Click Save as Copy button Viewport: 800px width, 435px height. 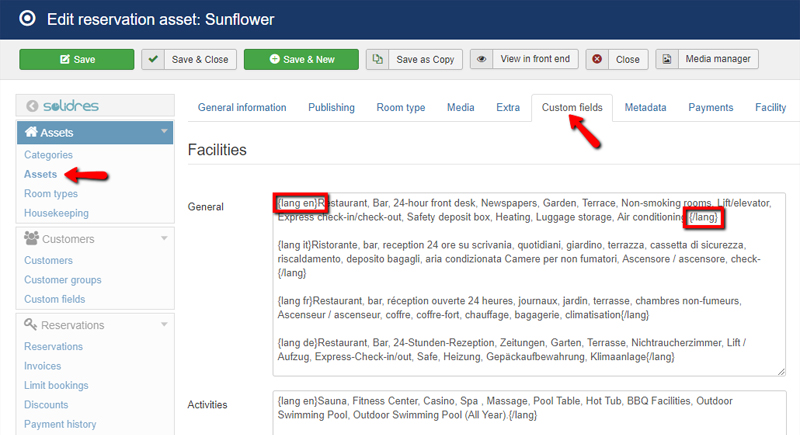[414, 59]
